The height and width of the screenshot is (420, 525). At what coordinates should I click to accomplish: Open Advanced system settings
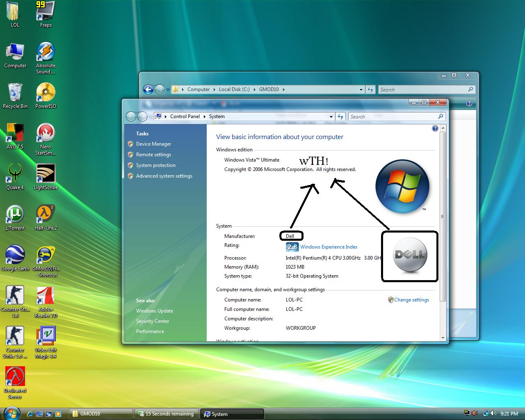tap(164, 176)
